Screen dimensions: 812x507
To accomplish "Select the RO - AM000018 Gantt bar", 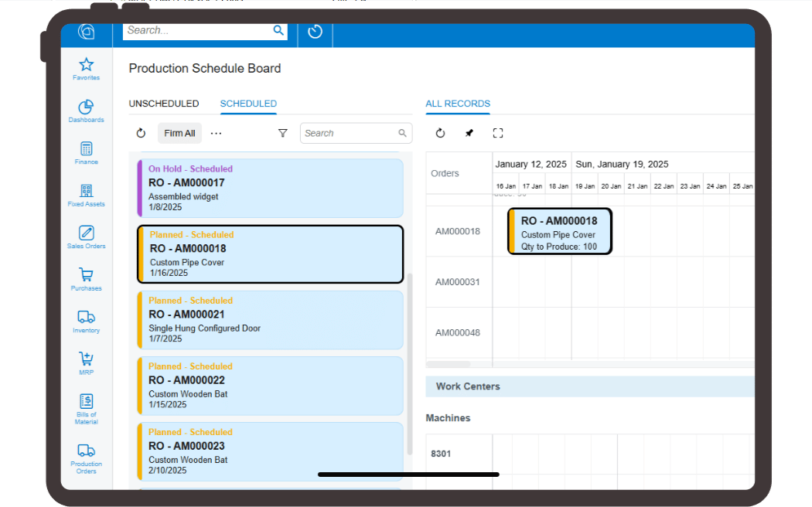I will click(560, 231).
